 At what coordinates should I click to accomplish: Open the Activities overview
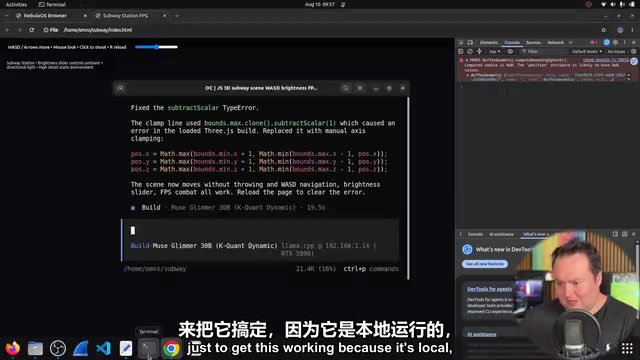click(16, 4)
